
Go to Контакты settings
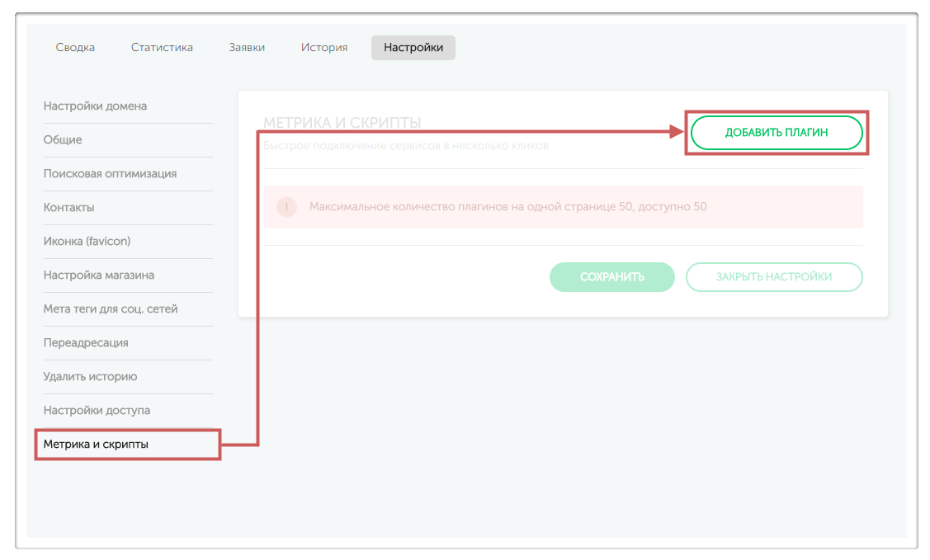pos(68,208)
